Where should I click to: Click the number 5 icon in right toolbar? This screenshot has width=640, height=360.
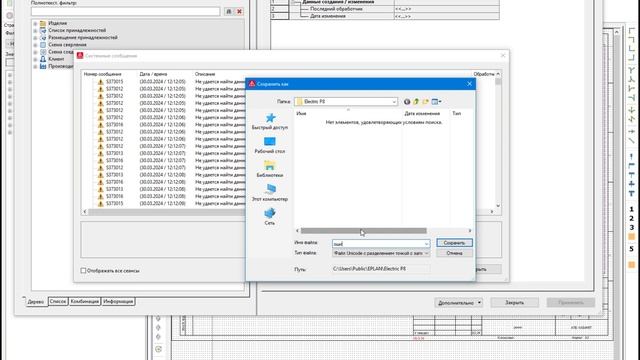pyautogui.click(x=631, y=249)
